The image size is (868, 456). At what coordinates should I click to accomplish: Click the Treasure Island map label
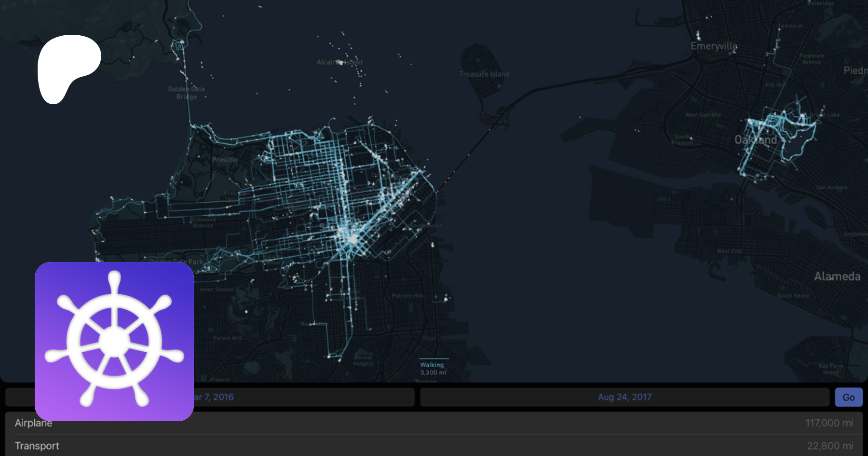pyautogui.click(x=484, y=74)
